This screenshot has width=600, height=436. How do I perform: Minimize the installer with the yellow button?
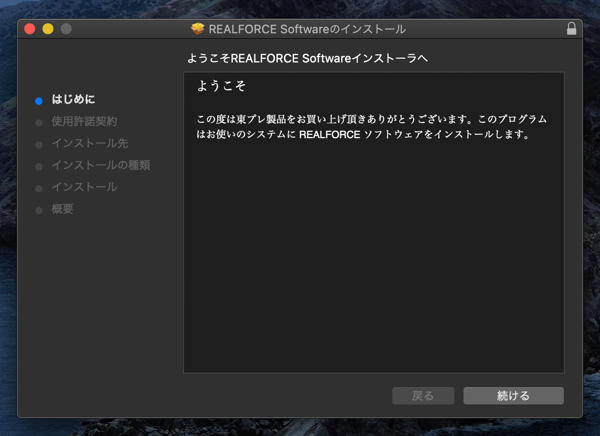pyautogui.click(x=48, y=29)
